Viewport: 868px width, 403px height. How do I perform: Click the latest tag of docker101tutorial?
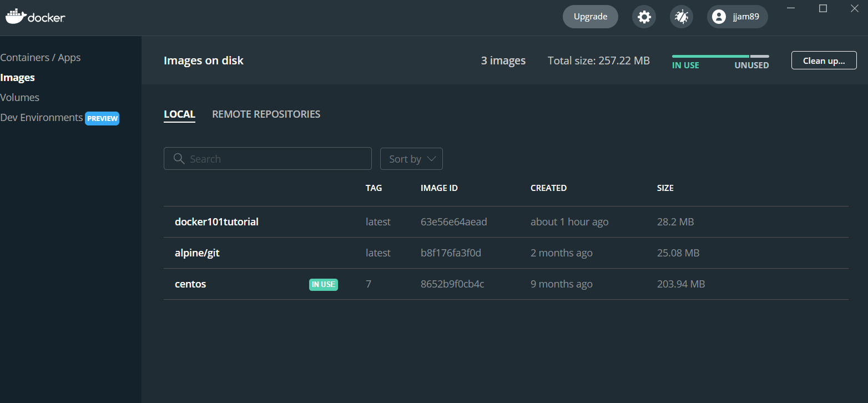pos(378,222)
